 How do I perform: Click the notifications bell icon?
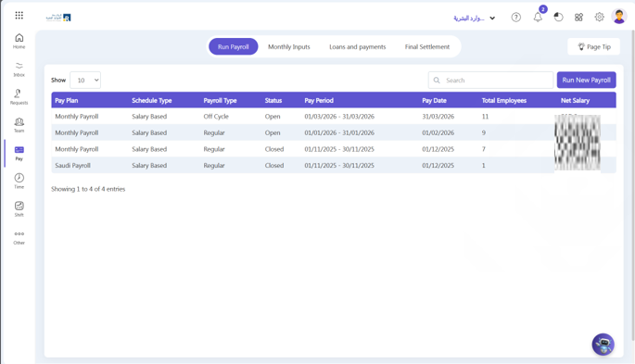point(538,17)
